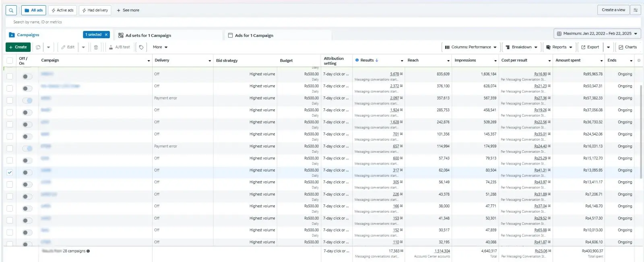Click the Rs400,900.37 total spent value
Image resolution: width=644 pixels, height=262 pixels.
pos(592,251)
